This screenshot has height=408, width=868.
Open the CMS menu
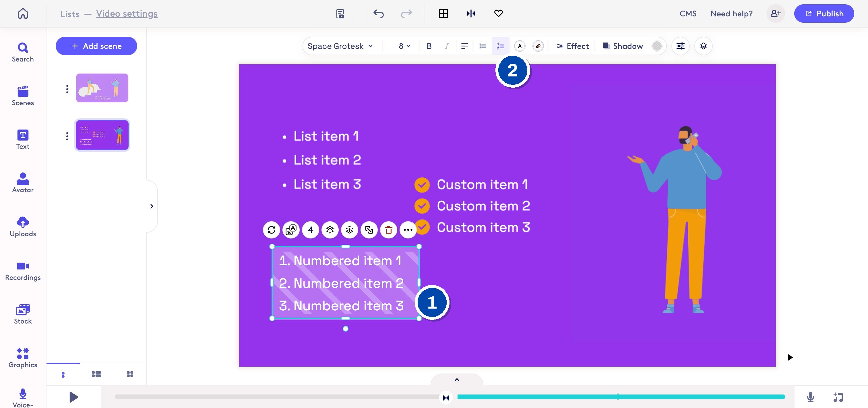688,14
